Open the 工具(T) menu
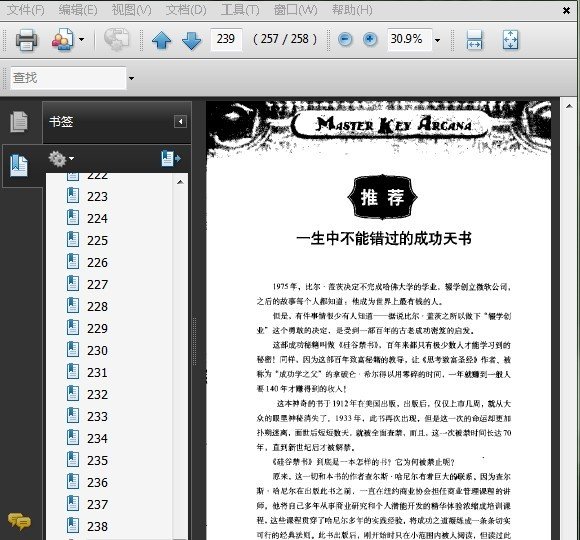580x540 pixels. tap(240, 10)
